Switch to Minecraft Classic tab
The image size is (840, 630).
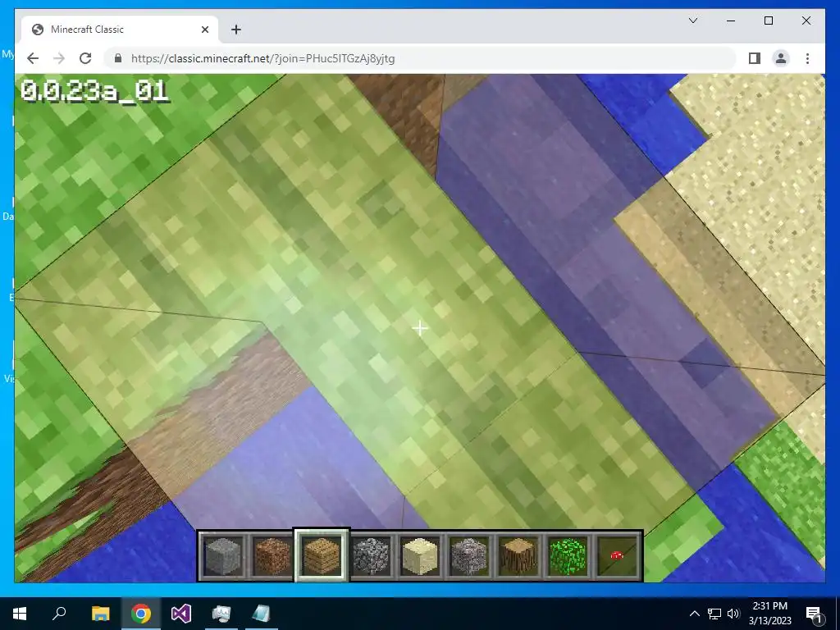[x=120, y=30]
